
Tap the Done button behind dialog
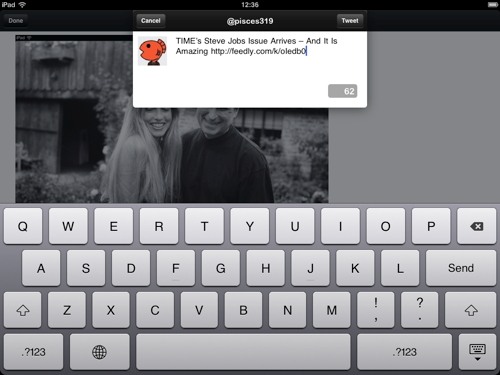pyautogui.click(x=16, y=21)
